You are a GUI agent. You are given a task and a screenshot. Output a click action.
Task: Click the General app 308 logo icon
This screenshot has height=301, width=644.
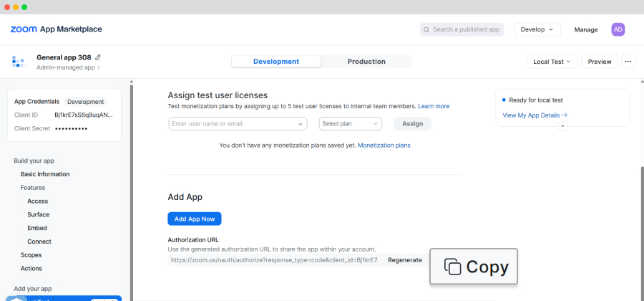(19, 62)
